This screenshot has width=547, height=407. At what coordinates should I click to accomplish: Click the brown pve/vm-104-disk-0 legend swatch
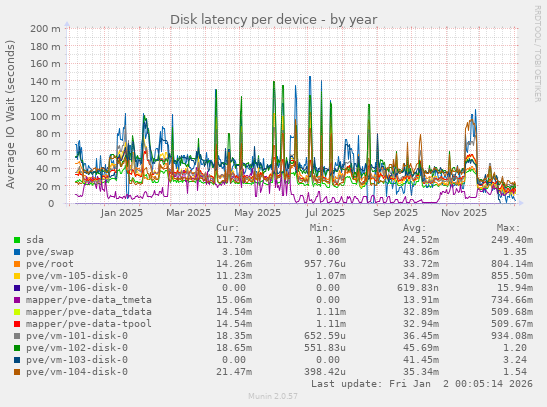(x=17, y=372)
